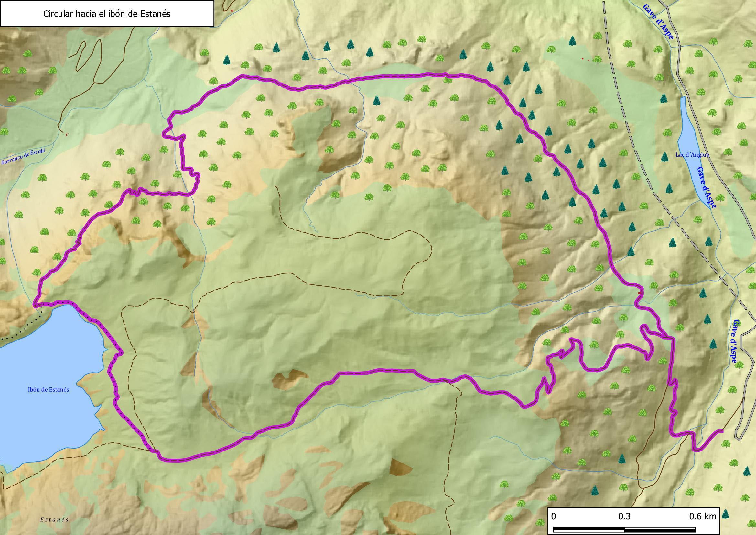
Task: Click the scale bar '0.3' value
Action: (x=624, y=516)
